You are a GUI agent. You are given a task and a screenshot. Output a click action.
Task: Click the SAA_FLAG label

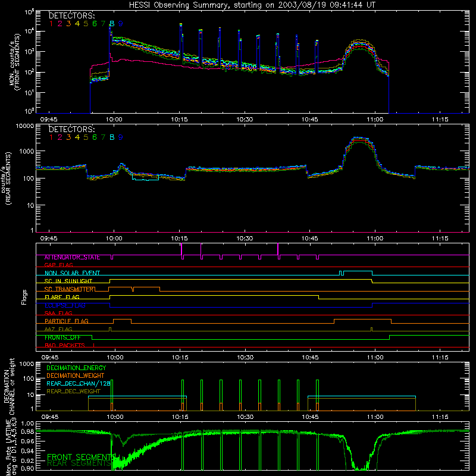pos(58,313)
